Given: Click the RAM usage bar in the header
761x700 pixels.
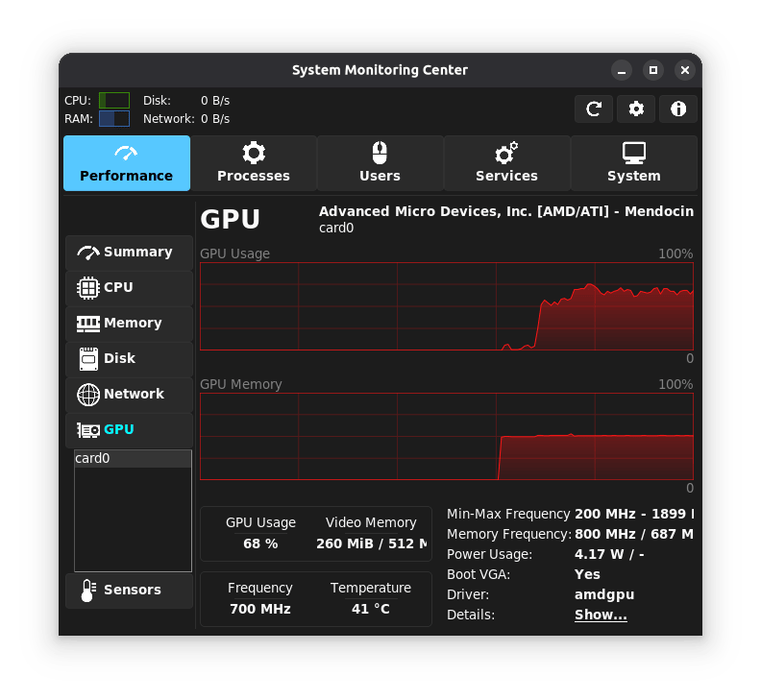Looking at the screenshot, I should (x=114, y=119).
